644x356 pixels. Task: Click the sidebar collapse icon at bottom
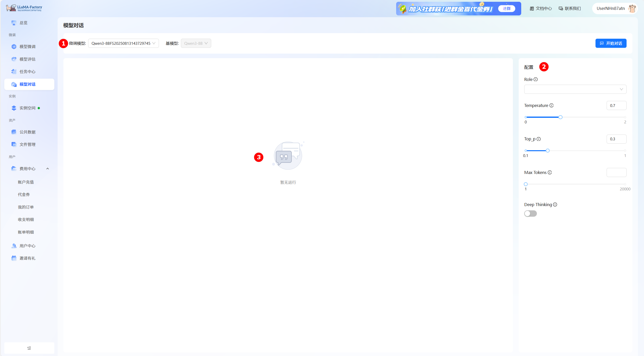coord(29,348)
